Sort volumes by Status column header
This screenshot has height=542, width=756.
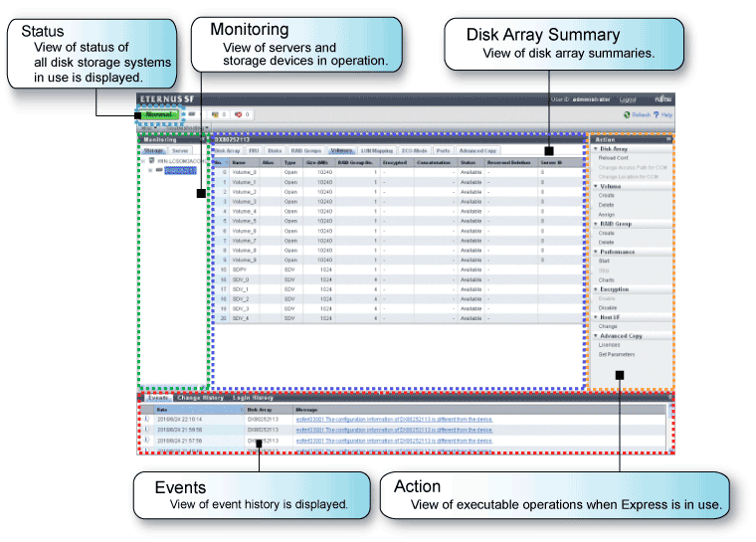pyautogui.click(x=472, y=162)
